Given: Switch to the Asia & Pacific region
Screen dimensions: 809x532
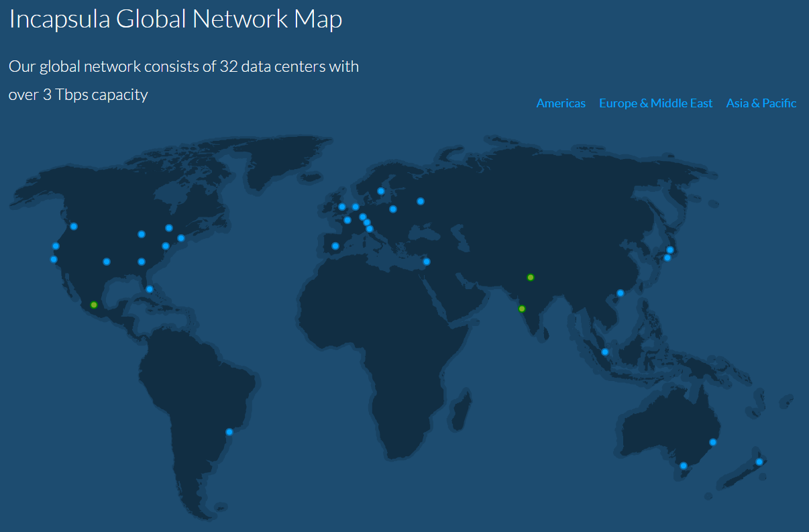Looking at the screenshot, I should (x=761, y=103).
